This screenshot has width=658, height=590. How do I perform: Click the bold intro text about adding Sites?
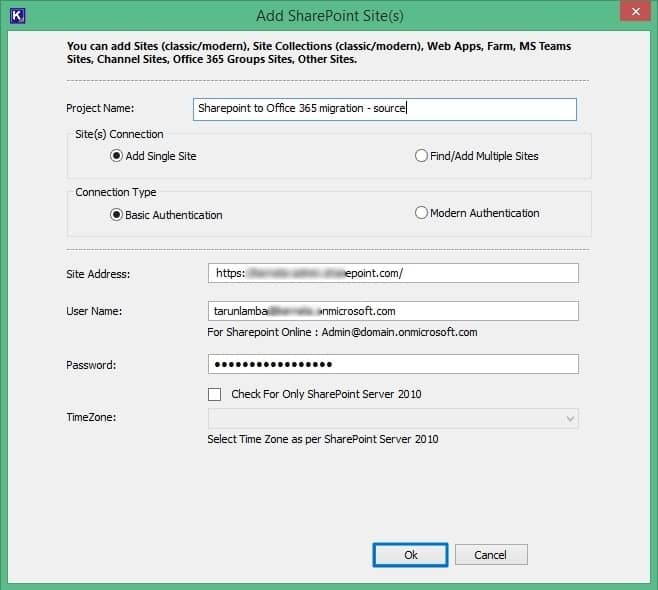(319, 52)
